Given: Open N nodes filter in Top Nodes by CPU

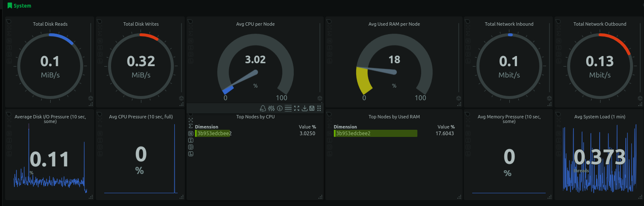Looking at the screenshot, I should [x=190, y=133].
